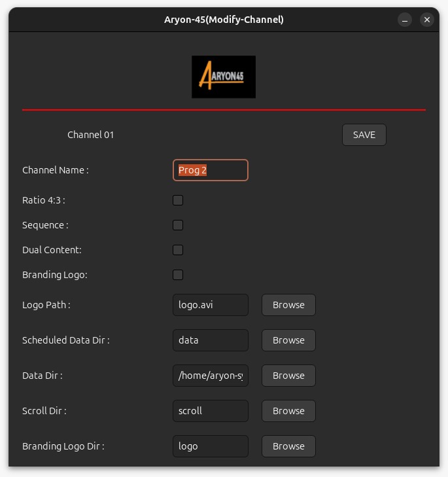Click the Aryon45 logo image
448x477 pixels.
point(224,77)
